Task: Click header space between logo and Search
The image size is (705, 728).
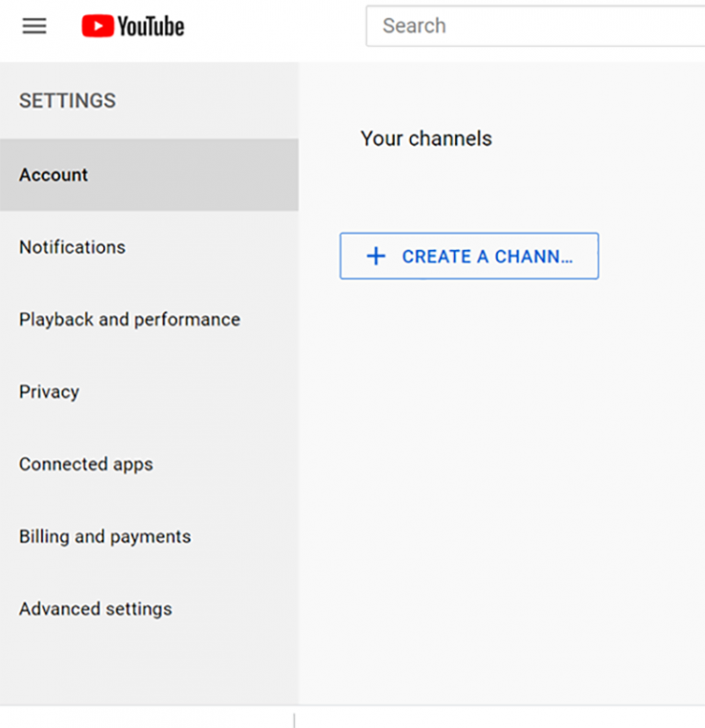Action: pos(275,26)
